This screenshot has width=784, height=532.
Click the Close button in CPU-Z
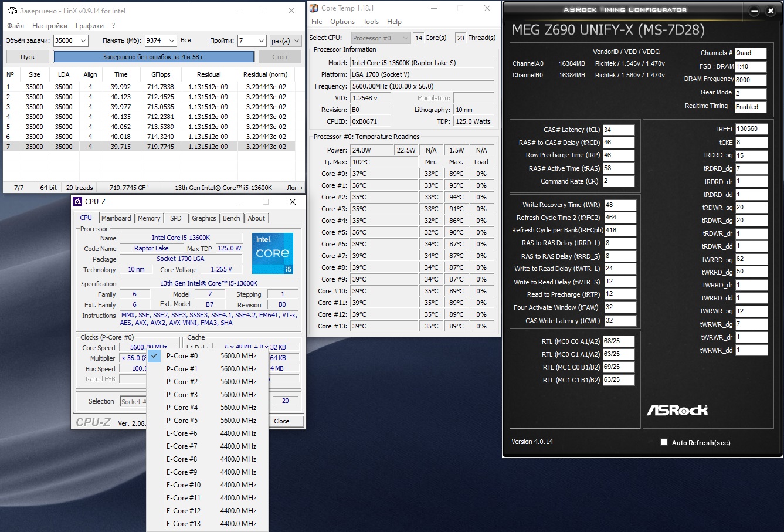pyautogui.click(x=281, y=421)
